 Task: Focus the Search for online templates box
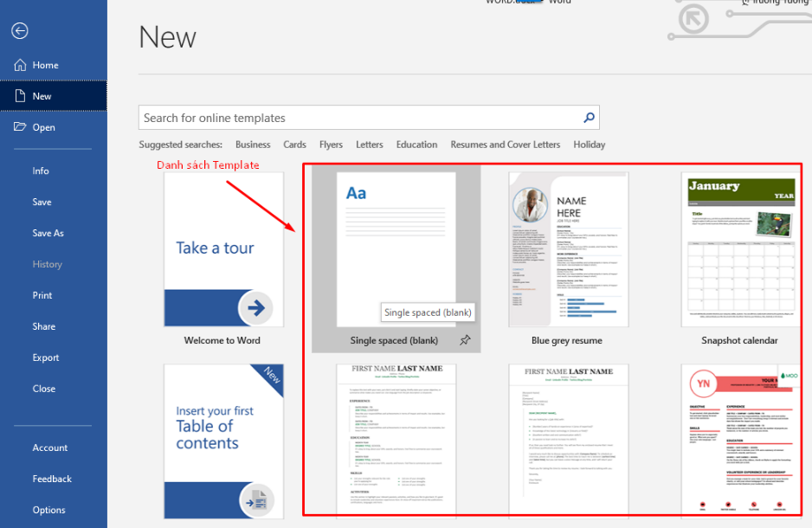tap(369, 118)
